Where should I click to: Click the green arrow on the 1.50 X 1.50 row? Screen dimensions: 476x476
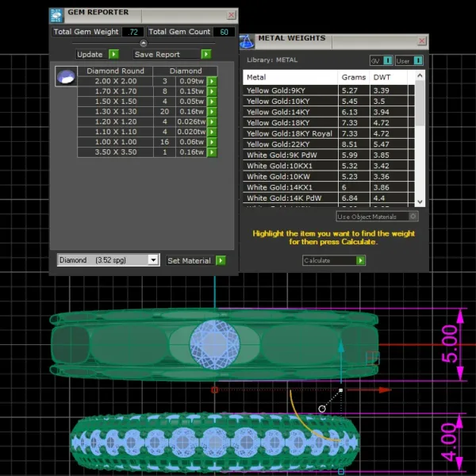point(212,102)
